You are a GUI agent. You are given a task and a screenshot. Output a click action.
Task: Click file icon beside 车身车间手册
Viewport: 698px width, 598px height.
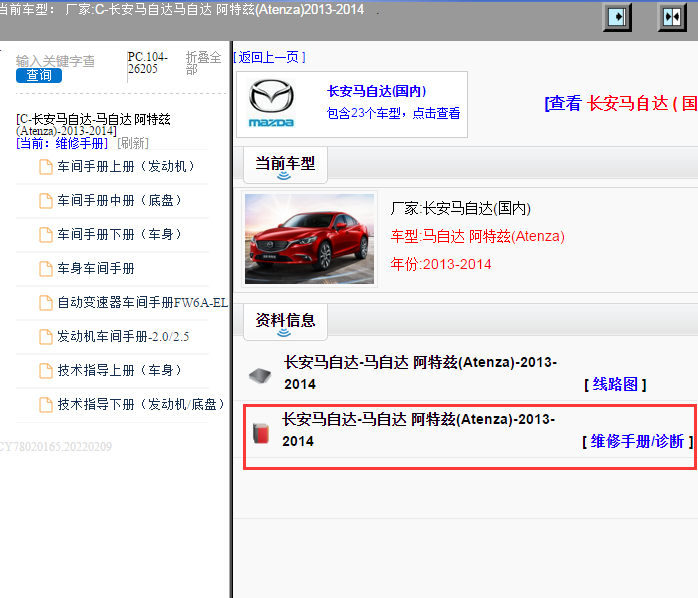[46, 269]
